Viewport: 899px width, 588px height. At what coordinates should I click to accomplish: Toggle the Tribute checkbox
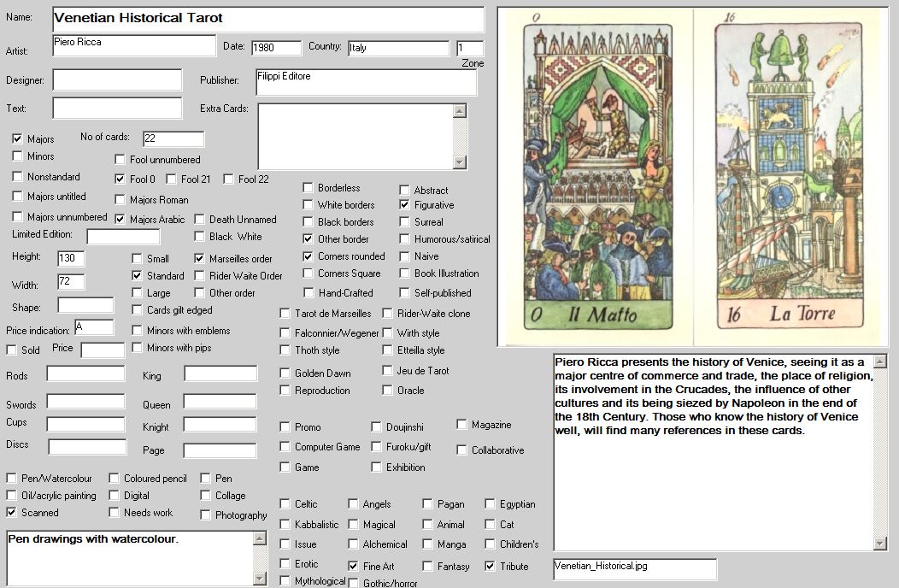[491, 566]
